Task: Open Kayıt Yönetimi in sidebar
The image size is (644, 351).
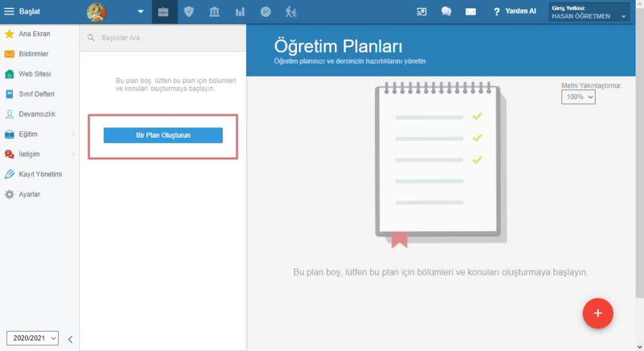Action: (39, 174)
